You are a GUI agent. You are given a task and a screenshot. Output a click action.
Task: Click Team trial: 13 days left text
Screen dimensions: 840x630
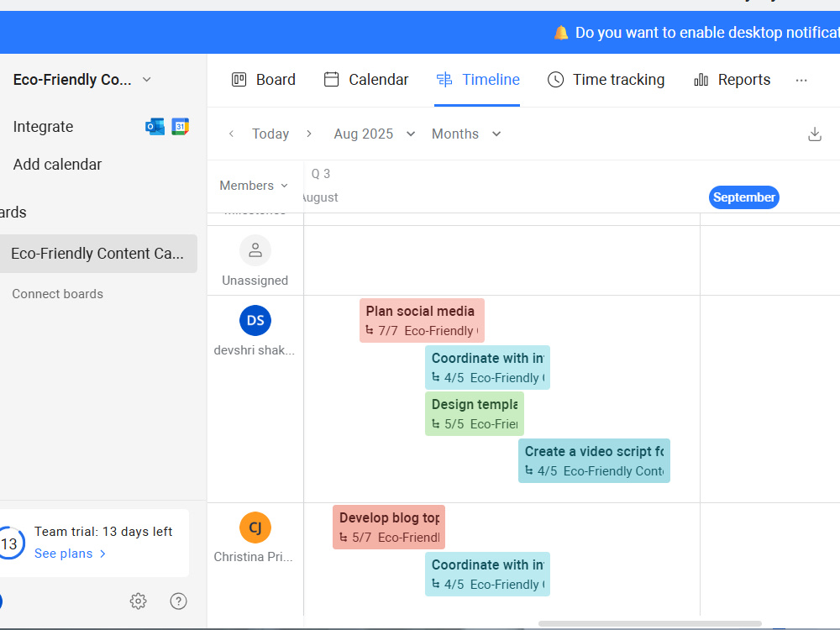(102, 532)
